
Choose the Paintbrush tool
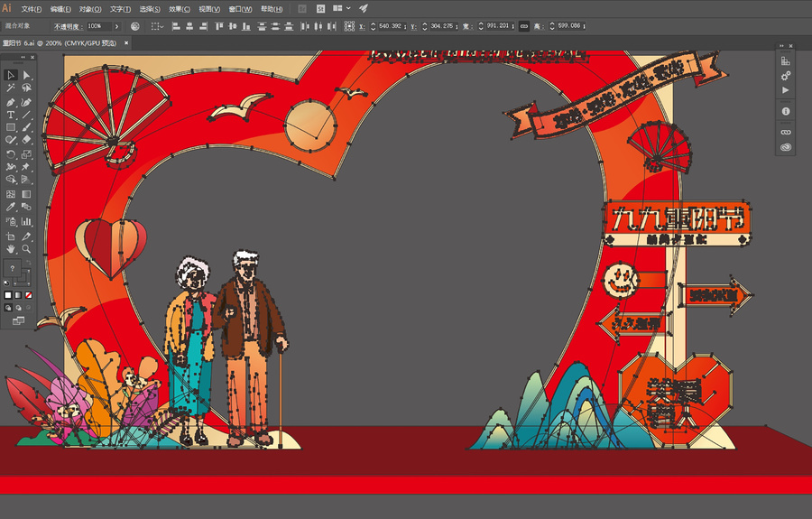(x=26, y=127)
